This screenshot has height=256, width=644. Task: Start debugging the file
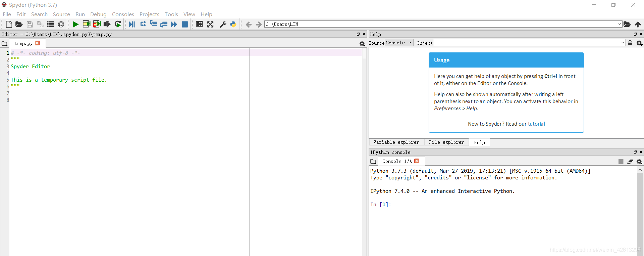(132, 24)
